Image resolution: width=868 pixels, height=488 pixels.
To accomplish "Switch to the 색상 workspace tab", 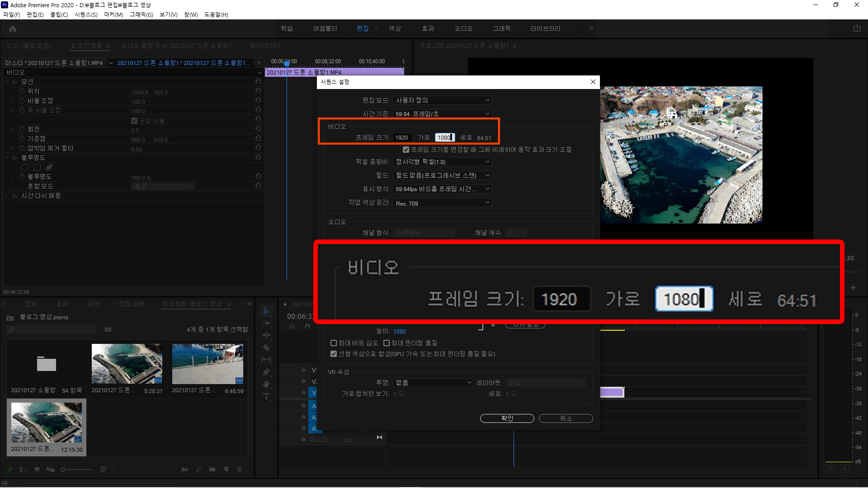I will (395, 28).
